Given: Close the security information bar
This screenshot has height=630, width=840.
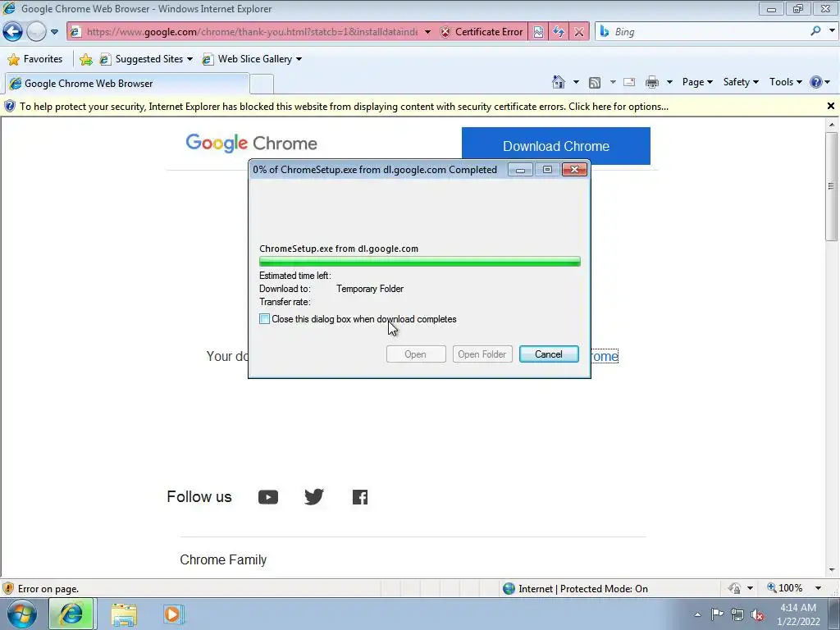Looking at the screenshot, I should pyautogui.click(x=830, y=106).
